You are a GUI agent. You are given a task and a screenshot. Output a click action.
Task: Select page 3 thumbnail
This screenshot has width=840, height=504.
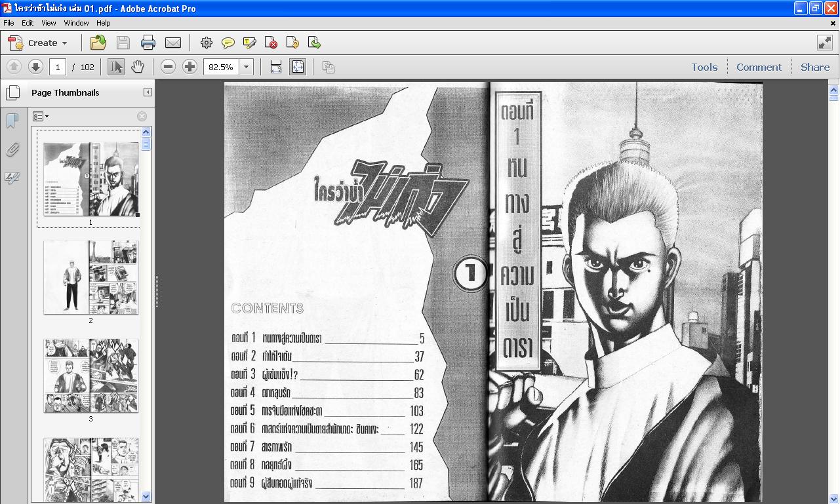91,376
